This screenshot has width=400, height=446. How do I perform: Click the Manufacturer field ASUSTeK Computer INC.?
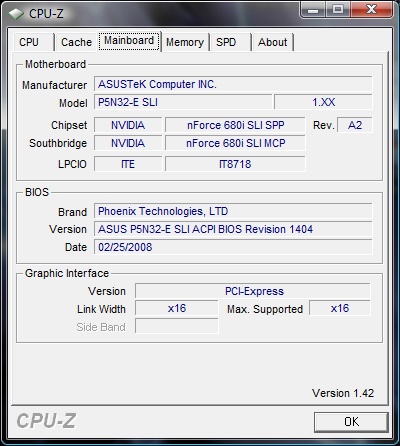[233, 84]
